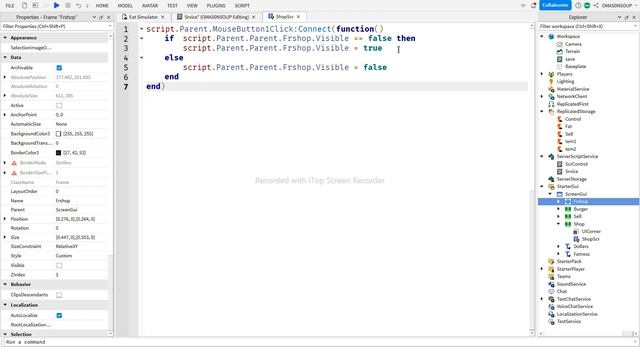Toggle the AutoLocalize checkbox
The width and height of the screenshot is (640, 360).
pos(59,316)
